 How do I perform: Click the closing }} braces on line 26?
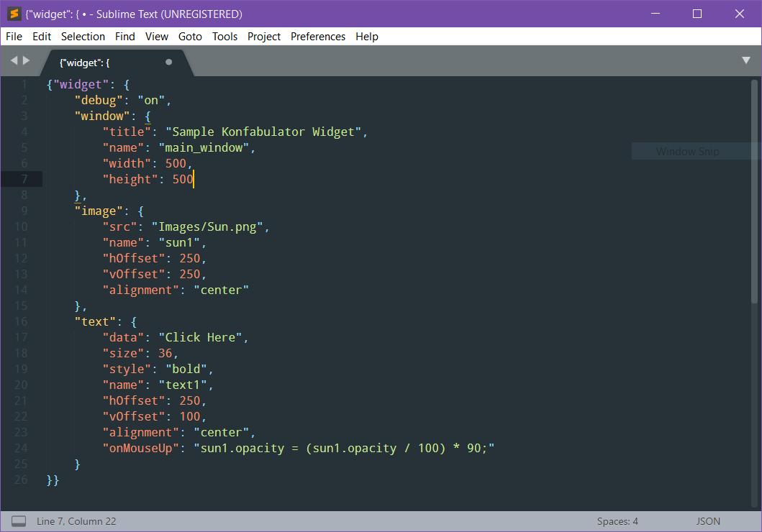click(53, 480)
